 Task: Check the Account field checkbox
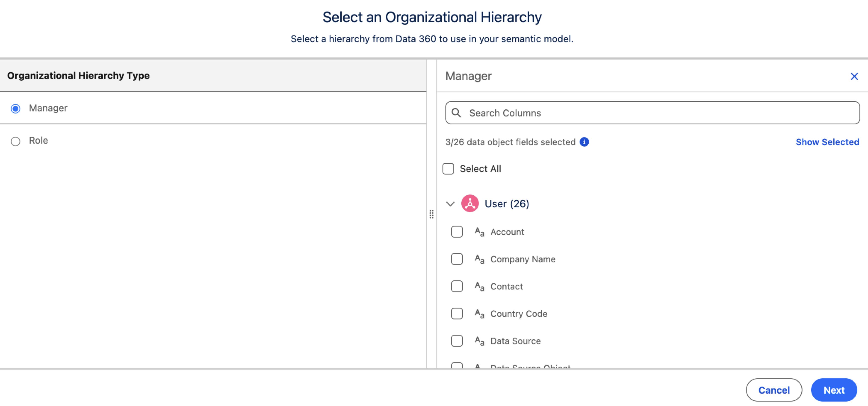pyautogui.click(x=457, y=232)
